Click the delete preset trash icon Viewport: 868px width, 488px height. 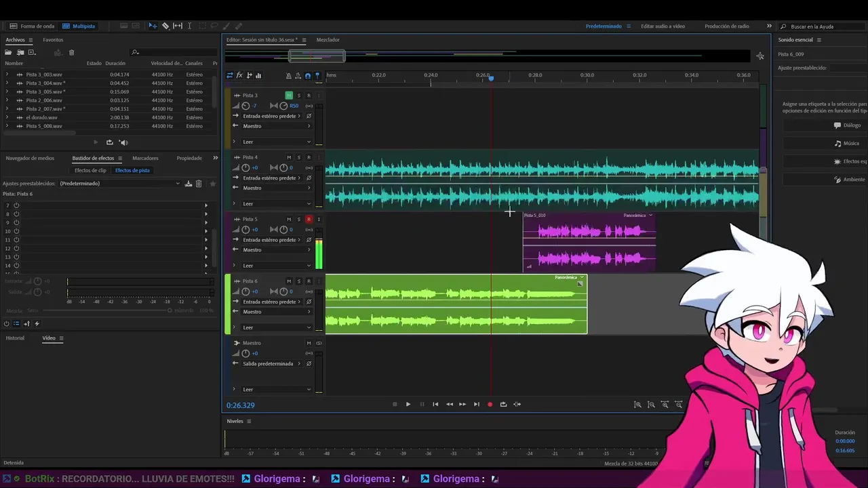(x=199, y=184)
